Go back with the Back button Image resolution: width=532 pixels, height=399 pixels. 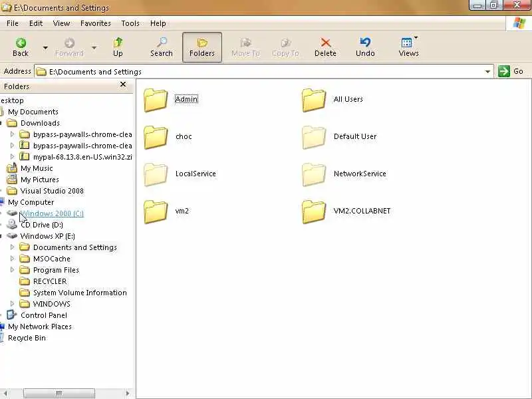[x=21, y=47]
